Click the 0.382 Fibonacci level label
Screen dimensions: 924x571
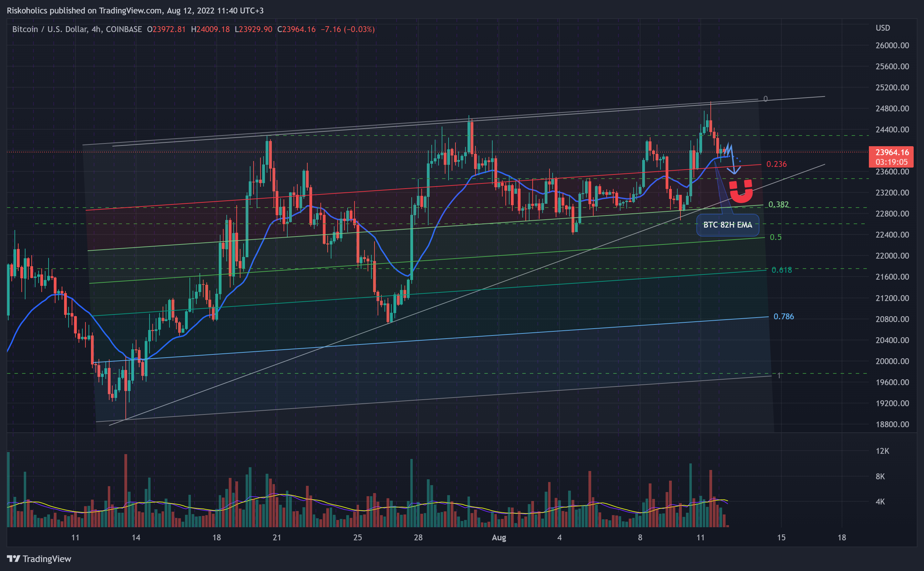[778, 204]
